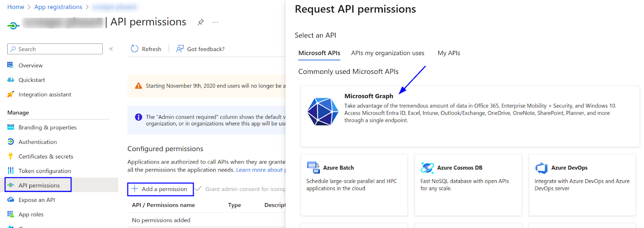Select the Azure Cosmos DB card title
This screenshot has height=228, width=644.
[460, 168]
